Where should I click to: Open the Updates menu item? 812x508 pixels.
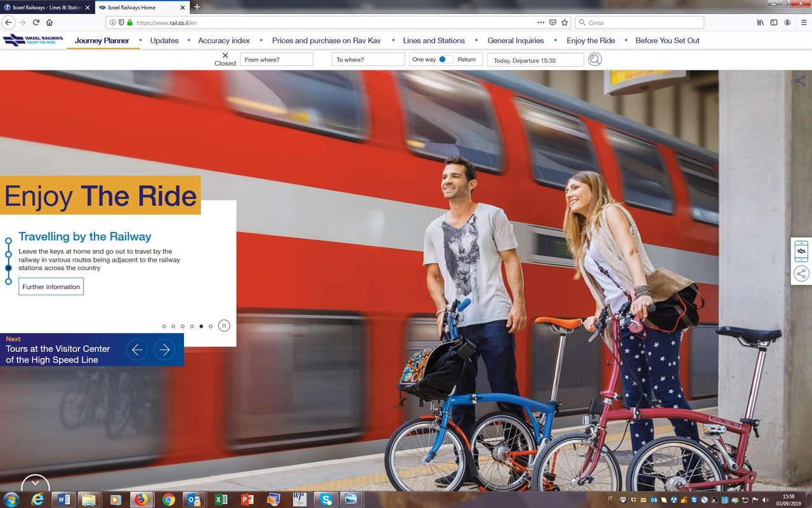164,41
